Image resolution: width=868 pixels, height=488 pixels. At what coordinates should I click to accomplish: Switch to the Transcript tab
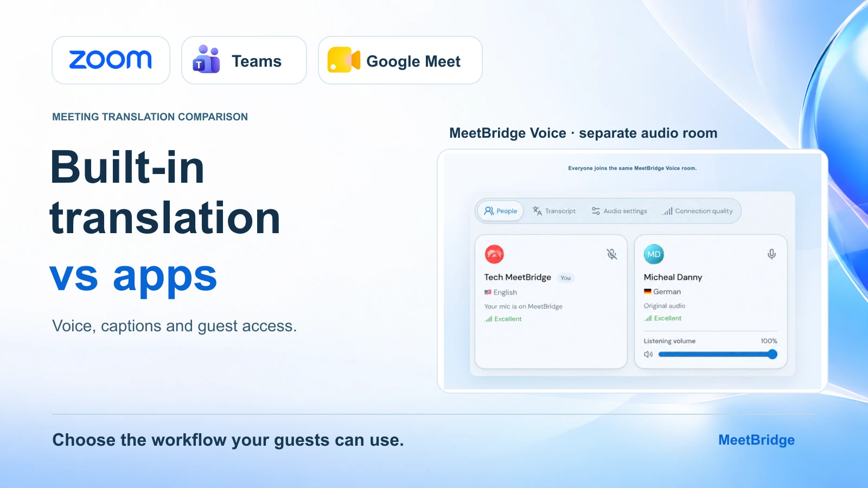point(554,211)
